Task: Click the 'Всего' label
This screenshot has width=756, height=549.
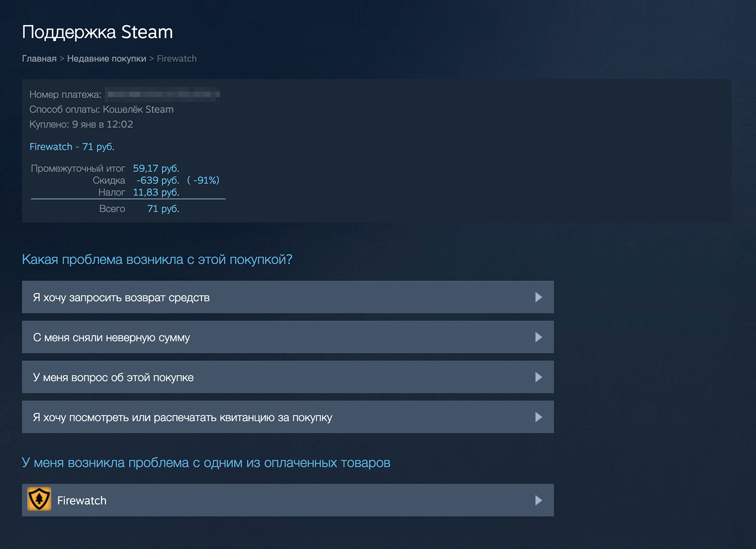Action: pos(112,209)
